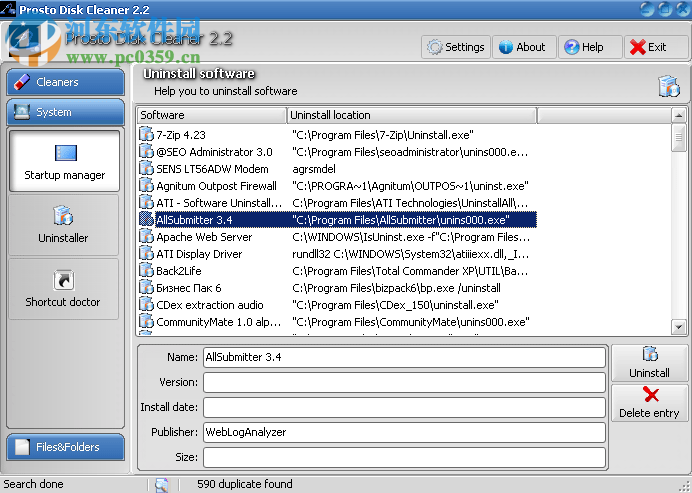Screen dimensions: 692x493
Task: Open the Files&Folders section
Action: [66, 447]
